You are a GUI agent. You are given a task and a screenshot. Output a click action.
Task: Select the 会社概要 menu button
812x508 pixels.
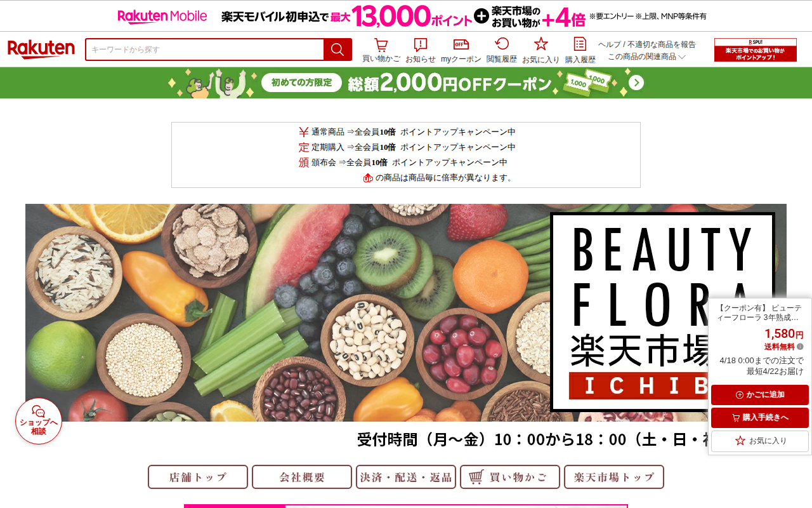coord(302,477)
